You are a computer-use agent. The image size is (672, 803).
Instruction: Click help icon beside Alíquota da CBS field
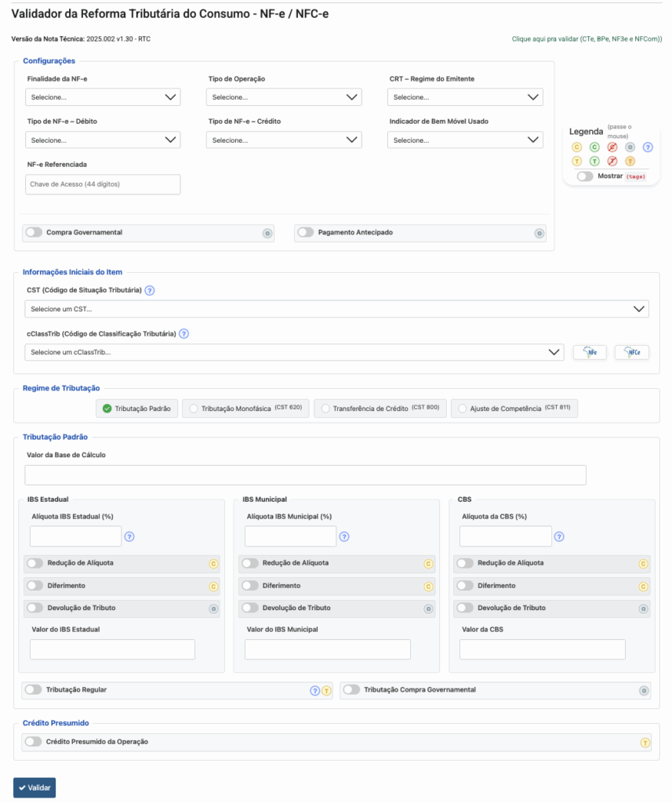[559, 536]
